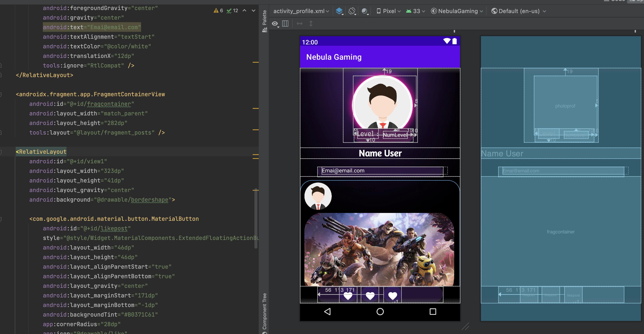The height and width of the screenshot is (334, 644).
Task: Select the Name User text view in preview
Action: pos(380,153)
